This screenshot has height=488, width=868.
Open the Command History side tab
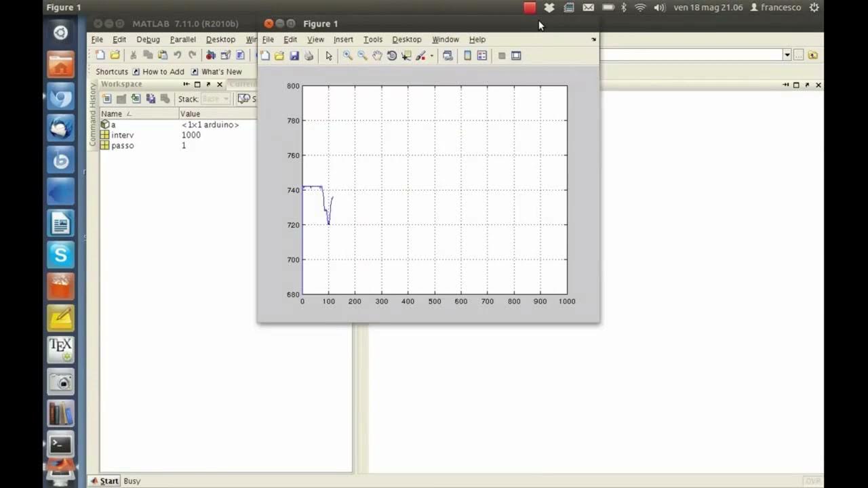[x=94, y=114]
